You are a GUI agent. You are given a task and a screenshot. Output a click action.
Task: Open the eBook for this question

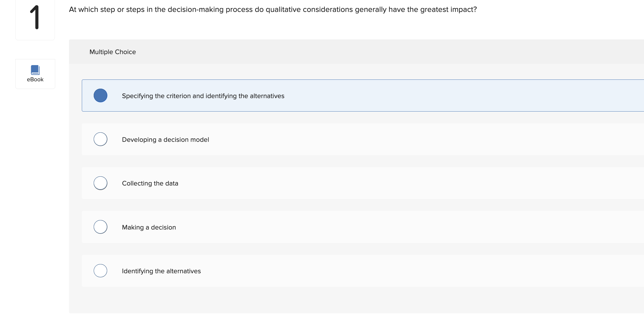(35, 73)
